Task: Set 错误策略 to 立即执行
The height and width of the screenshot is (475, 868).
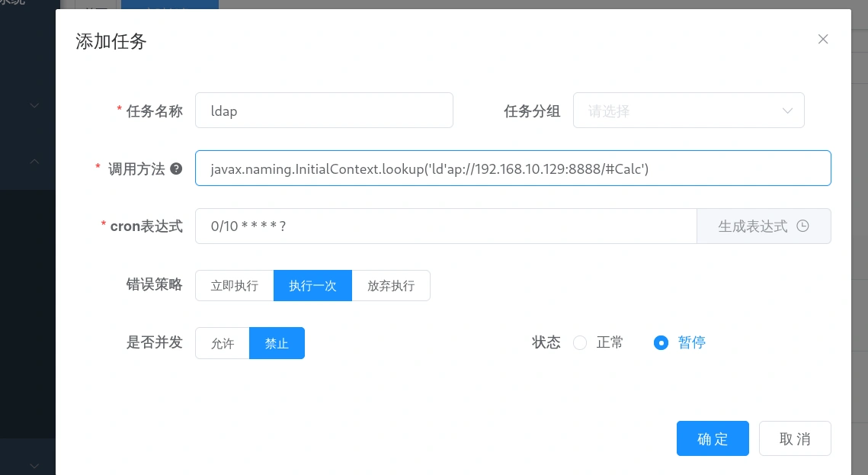Action: (235, 286)
